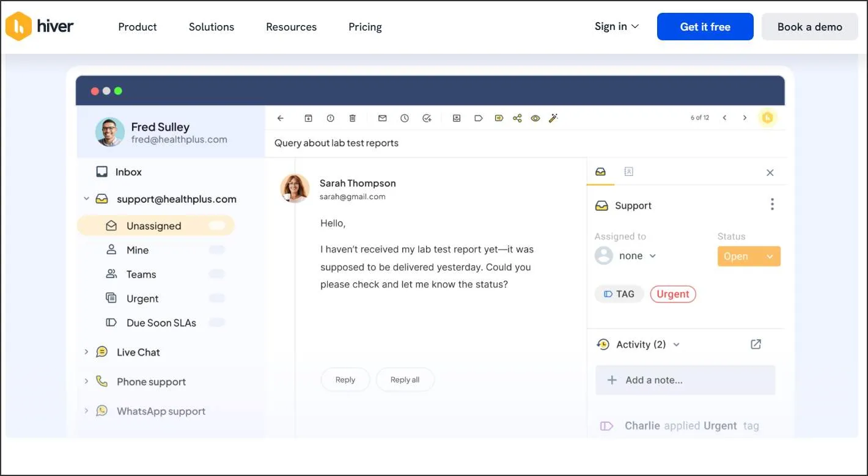Go to the next email with the right chevron
Viewport: 868px width, 476px height.
click(x=745, y=118)
